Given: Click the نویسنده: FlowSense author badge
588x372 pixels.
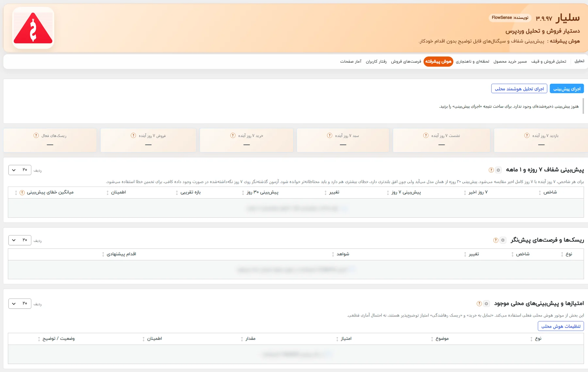Looking at the screenshot, I should point(510,18).
